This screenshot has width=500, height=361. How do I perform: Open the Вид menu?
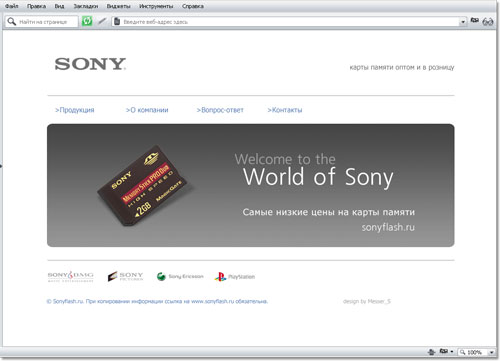[59, 6]
